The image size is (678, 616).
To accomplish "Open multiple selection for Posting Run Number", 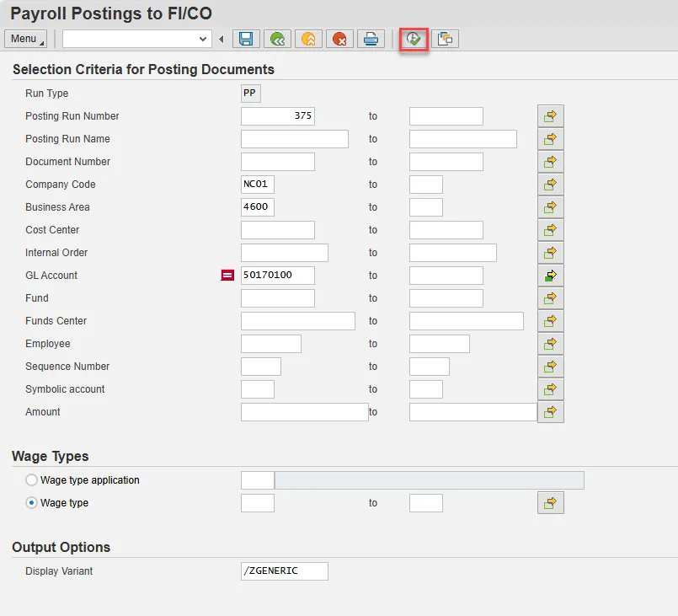I will pos(551,116).
